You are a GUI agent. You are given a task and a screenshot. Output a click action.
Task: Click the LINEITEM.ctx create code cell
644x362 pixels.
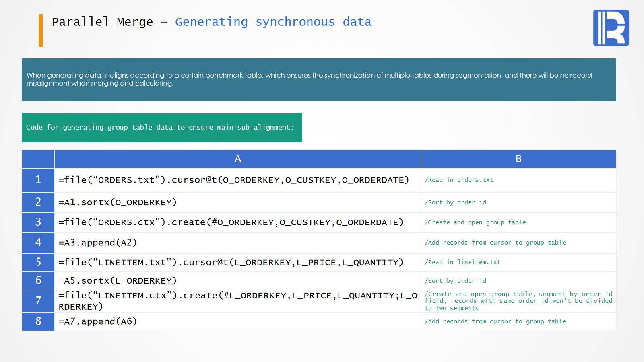click(x=237, y=301)
